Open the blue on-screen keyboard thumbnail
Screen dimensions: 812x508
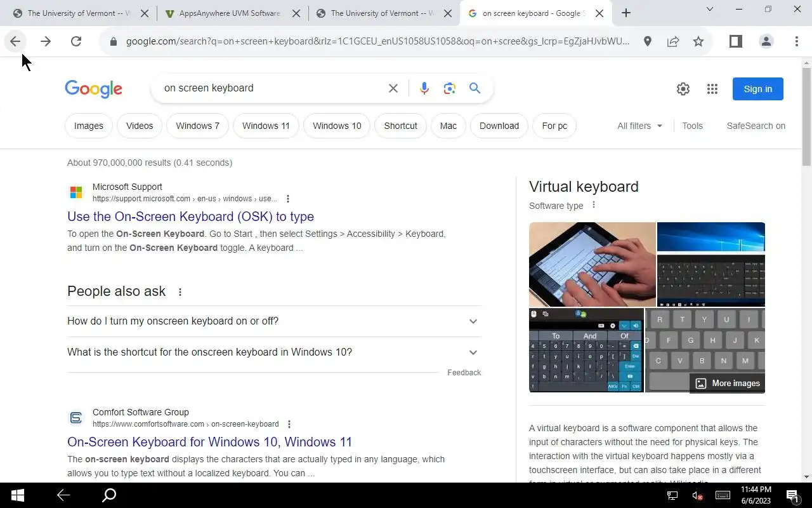(x=586, y=350)
